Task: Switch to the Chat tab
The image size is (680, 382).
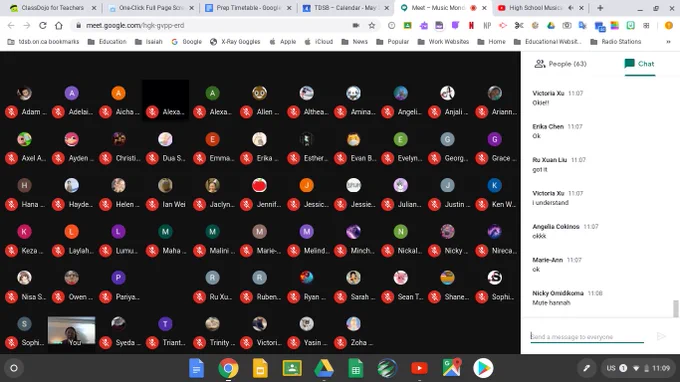Action: pos(639,64)
